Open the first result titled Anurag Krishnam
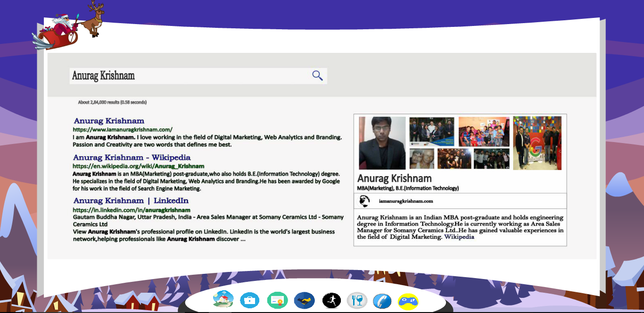Viewport: 644px width, 313px height. tap(109, 121)
